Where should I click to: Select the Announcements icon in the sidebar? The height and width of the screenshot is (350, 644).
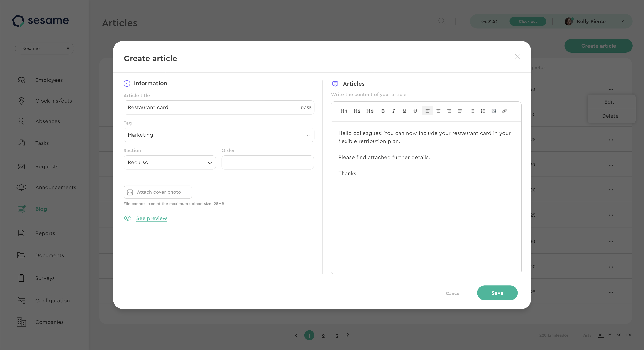21,187
